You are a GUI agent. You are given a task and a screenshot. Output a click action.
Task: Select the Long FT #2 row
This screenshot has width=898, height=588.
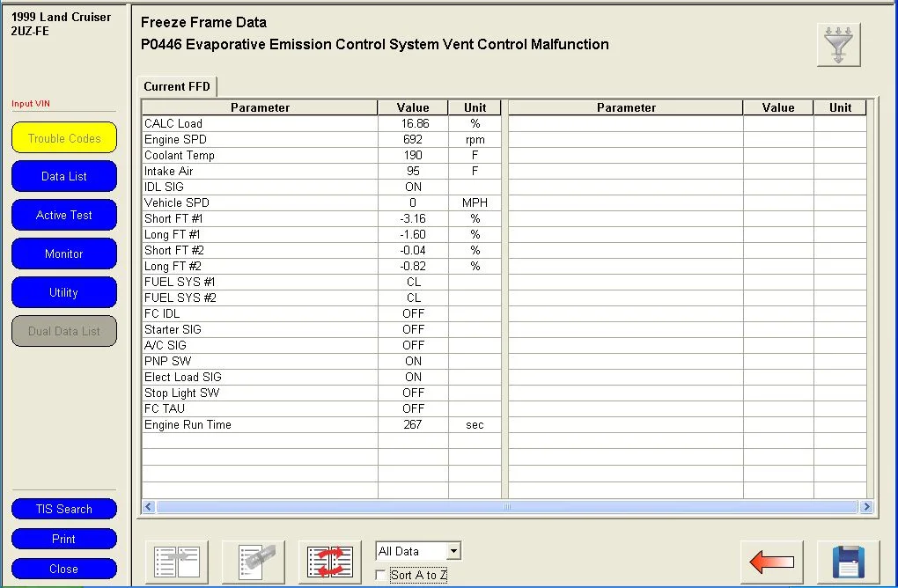pyautogui.click(x=322, y=266)
